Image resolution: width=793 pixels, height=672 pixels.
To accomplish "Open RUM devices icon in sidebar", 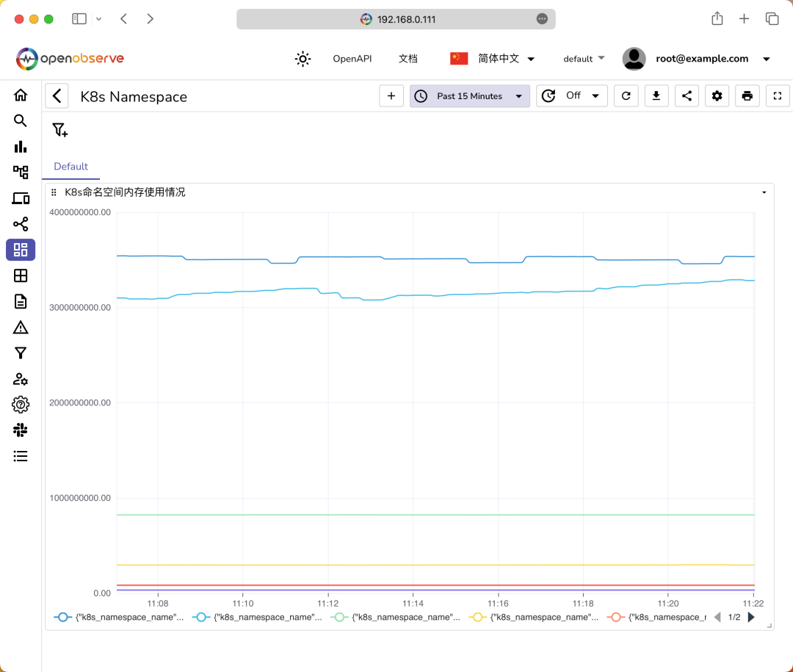I will [x=21, y=198].
